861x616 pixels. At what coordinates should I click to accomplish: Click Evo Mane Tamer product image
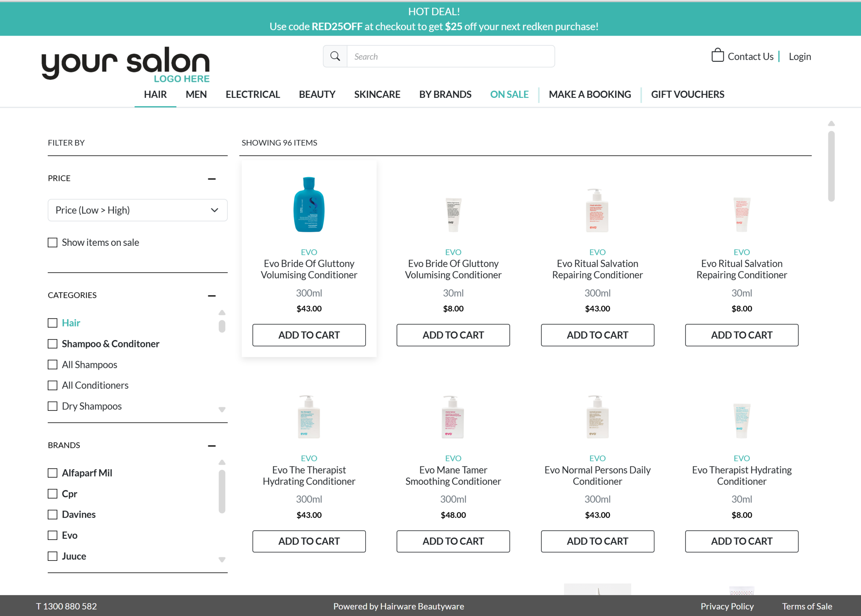pos(453,417)
